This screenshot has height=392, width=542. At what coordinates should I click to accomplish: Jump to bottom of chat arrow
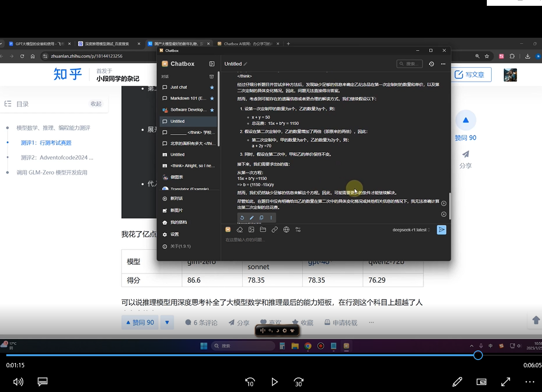(444, 214)
